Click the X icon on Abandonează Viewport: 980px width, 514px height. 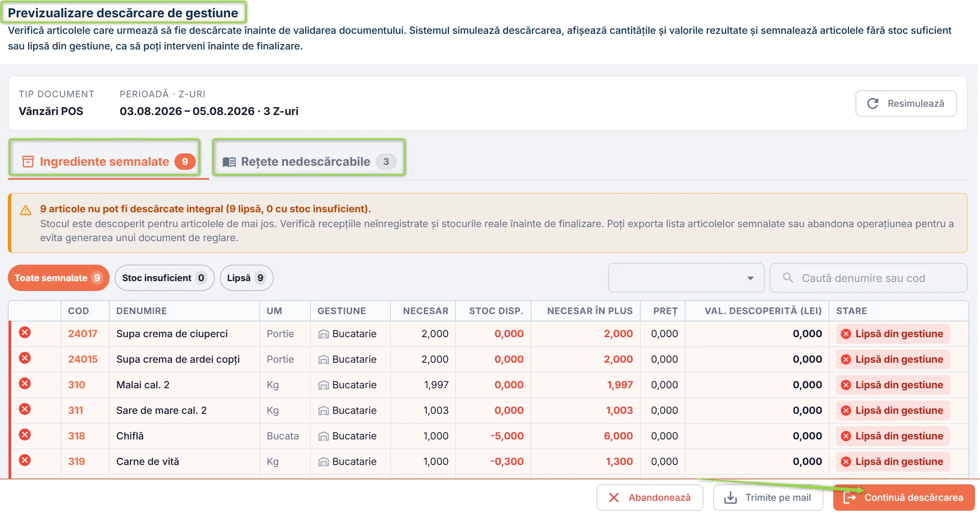(614, 498)
